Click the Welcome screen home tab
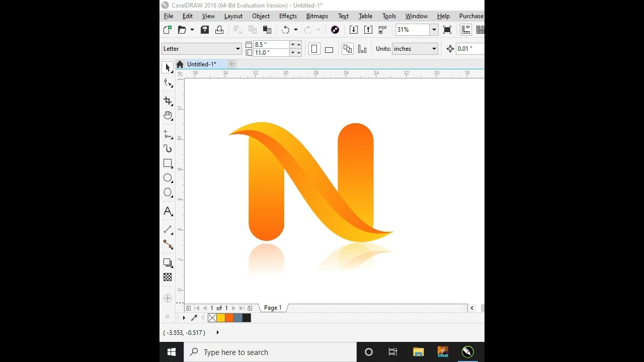644x362 pixels. coord(180,64)
